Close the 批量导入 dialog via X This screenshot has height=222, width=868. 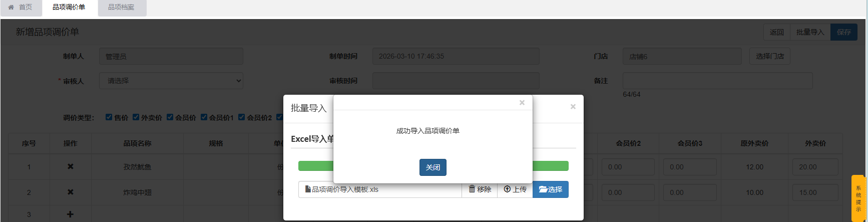coord(573,107)
